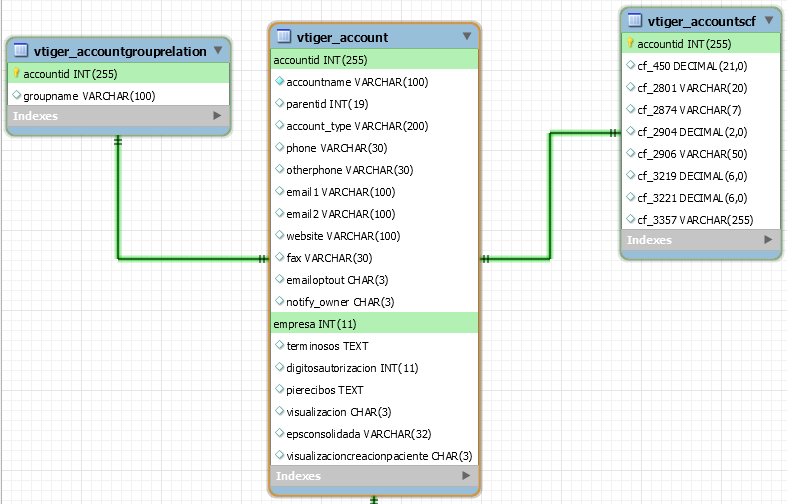Collapse the vtiger_accountscf table

coord(769,20)
